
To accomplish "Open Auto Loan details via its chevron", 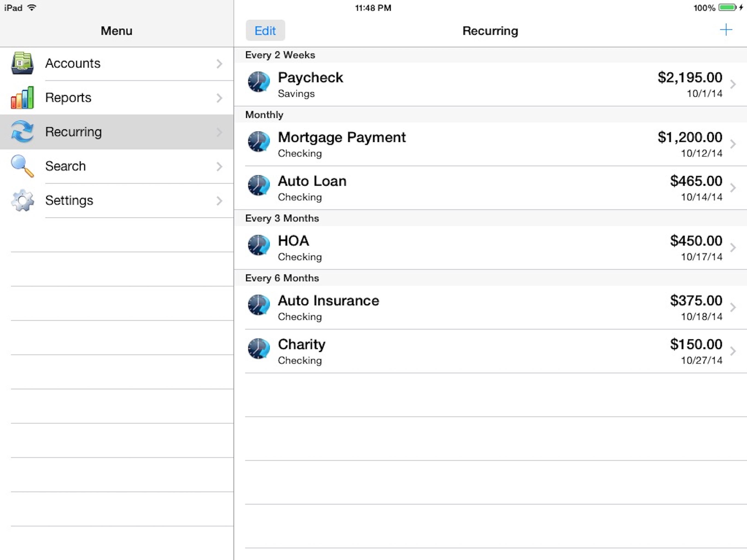I will tap(733, 188).
